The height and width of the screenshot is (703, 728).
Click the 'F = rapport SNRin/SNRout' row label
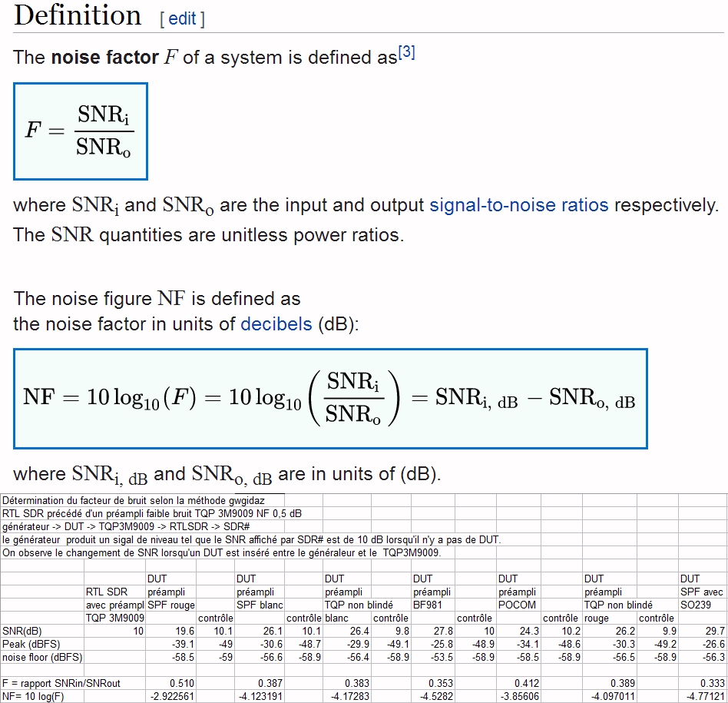tap(61, 683)
